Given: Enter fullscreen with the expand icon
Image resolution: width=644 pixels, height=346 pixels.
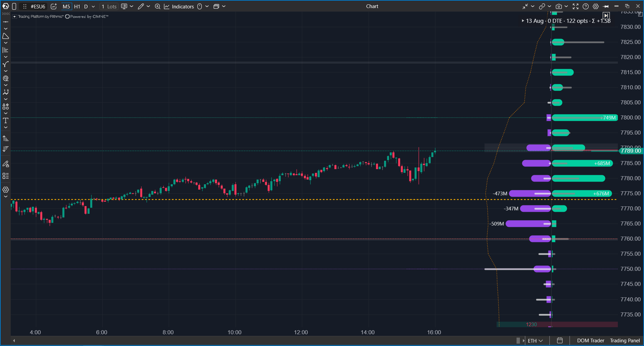Looking at the screenshot, I should (576, 6).
